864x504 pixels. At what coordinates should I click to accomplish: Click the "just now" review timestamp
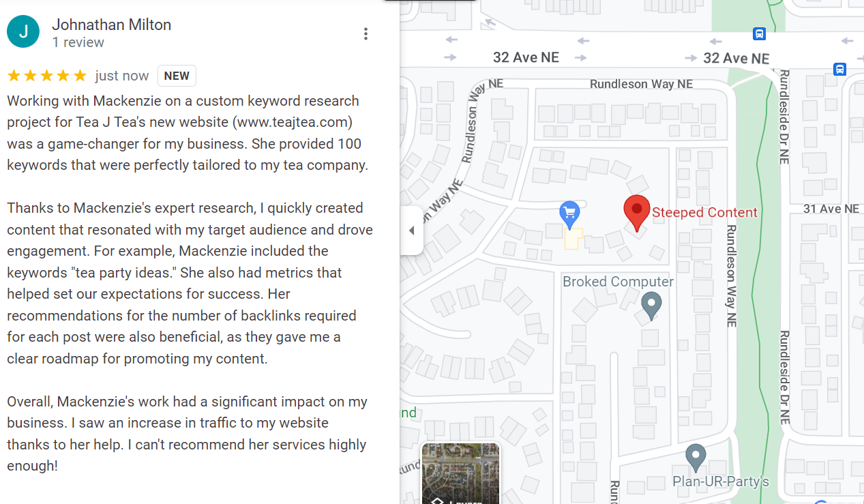tap(122, 76)
